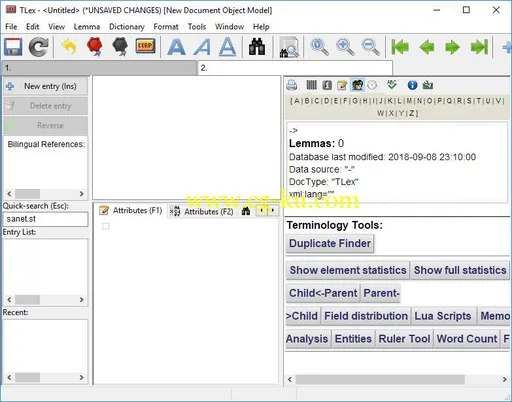The image size is (512, 402).
Task: Click the highlighted person face icon
Action: coord(358,85)
